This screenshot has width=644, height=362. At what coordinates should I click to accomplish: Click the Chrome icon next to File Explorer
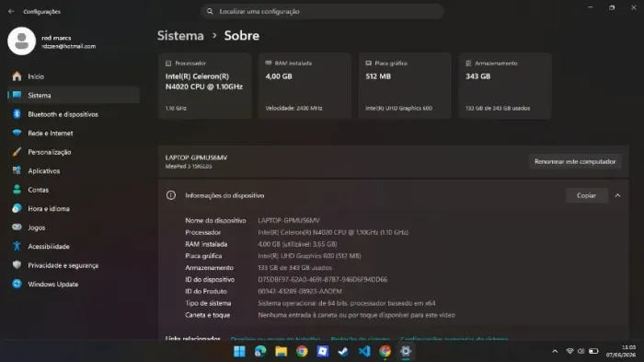pyautogui.click(x=302, y=351)
